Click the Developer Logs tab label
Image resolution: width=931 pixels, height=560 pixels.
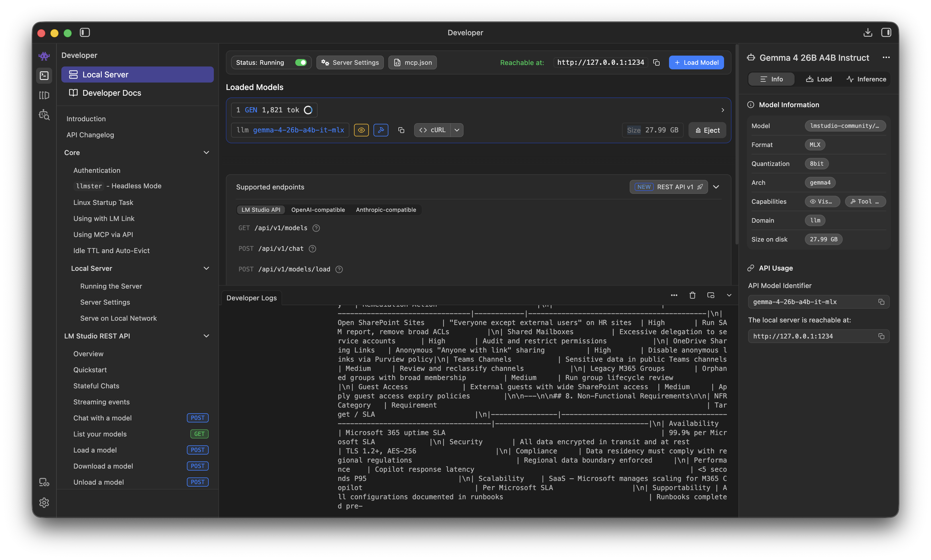pyautogui.click(x=251, y=298)
